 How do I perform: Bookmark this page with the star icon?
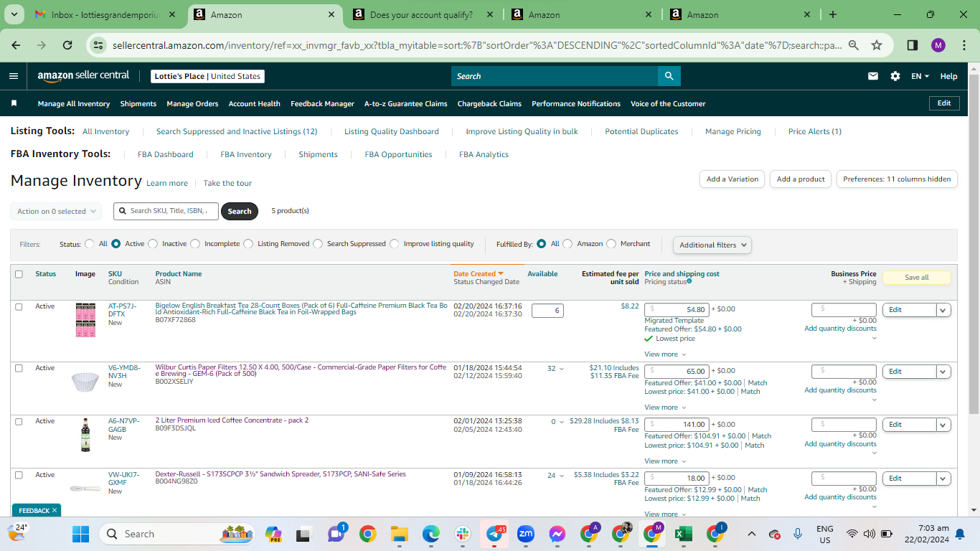pyautogui.click(x=877, y=45)
